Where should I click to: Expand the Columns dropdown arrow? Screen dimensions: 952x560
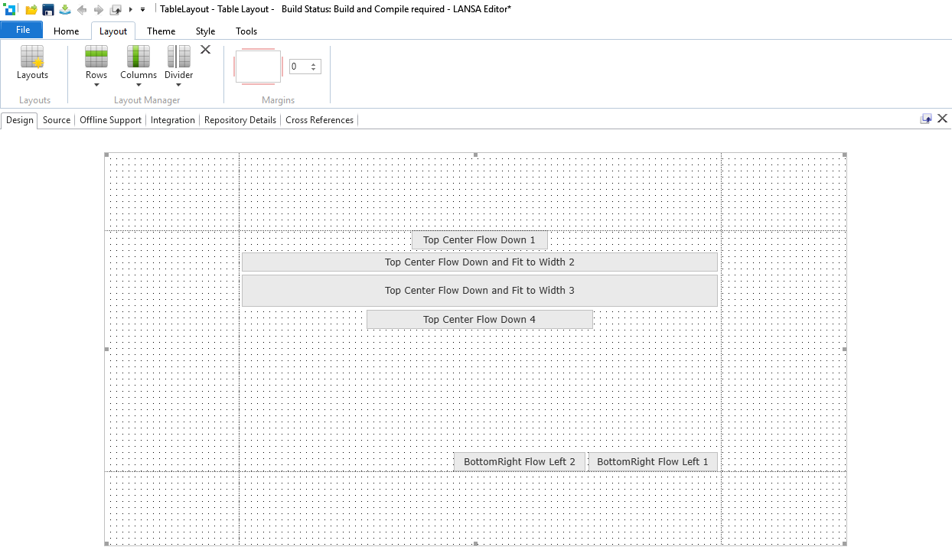[x=139, y=85]
